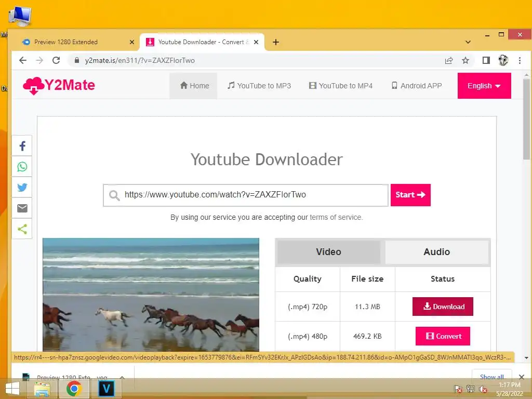
Task: Click Show all downloads
Action: 491,377
